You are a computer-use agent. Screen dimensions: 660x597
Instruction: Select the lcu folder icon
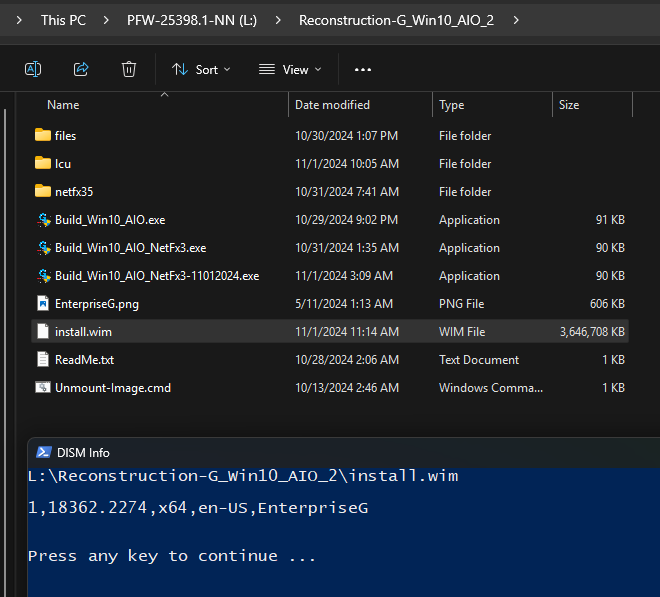tap(43, 163)
